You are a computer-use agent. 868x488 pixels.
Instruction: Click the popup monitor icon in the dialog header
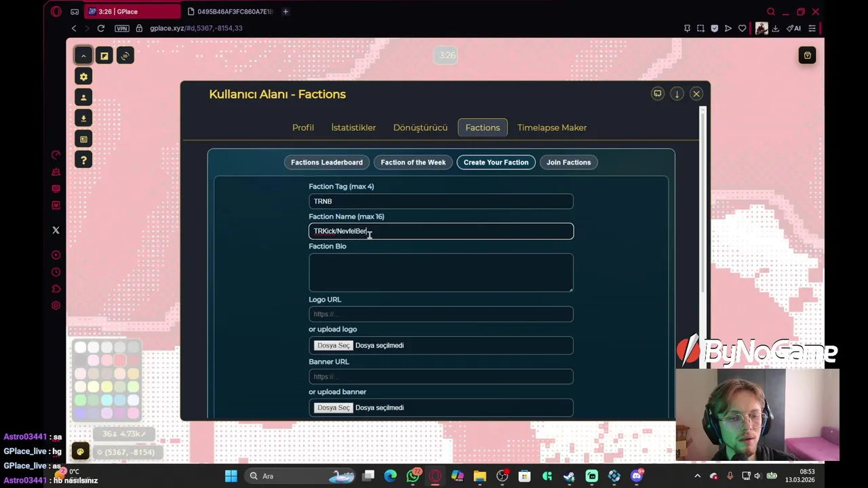point(657,94)
